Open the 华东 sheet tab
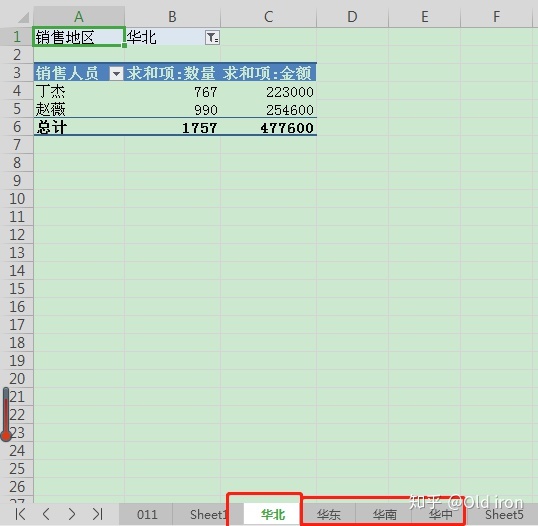This screenshot has height=526, width=538. coord(329,515)
